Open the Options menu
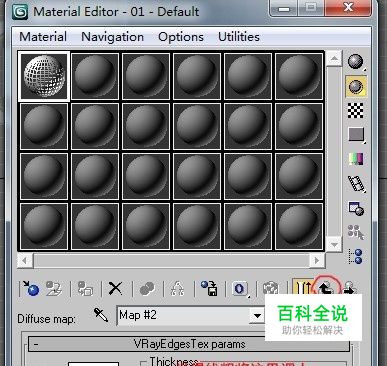Image resolution: width=387 pixels, height=366 pixels. (181, 37)
